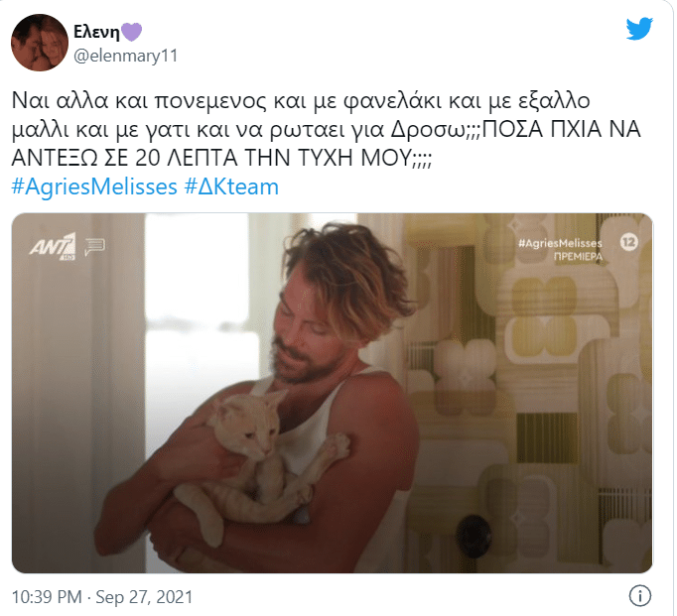Open the #ΔΚteam hashtag link

(x=231, y=186)
